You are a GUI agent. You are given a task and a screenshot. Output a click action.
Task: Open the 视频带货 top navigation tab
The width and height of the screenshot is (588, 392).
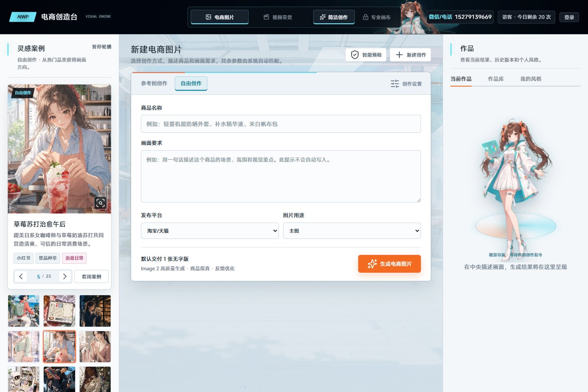tap(278, 17)
